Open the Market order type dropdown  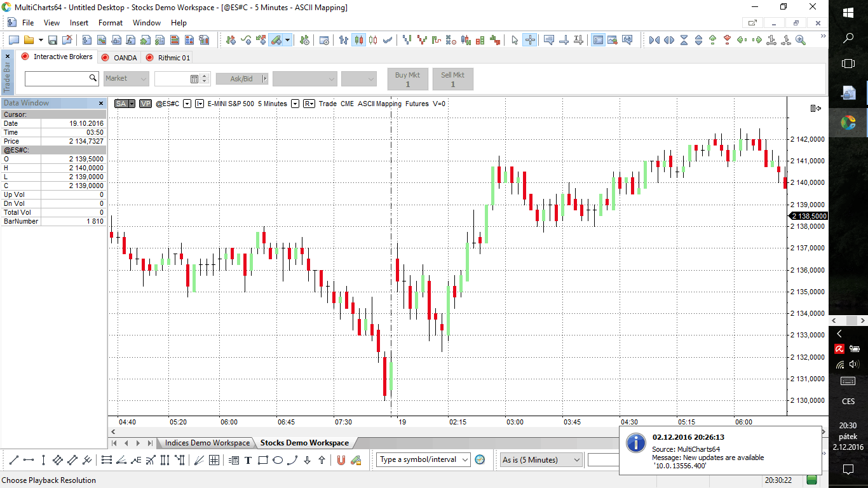[126, 79]
